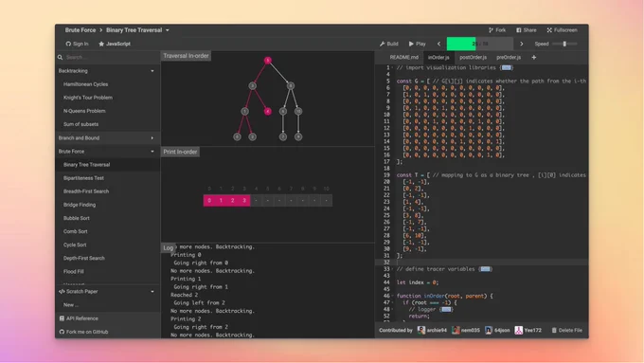Image resolution: width=644 pixels, height=363 pixels.
Task: Click the Print In-order panel label
Action: [180, 152]
